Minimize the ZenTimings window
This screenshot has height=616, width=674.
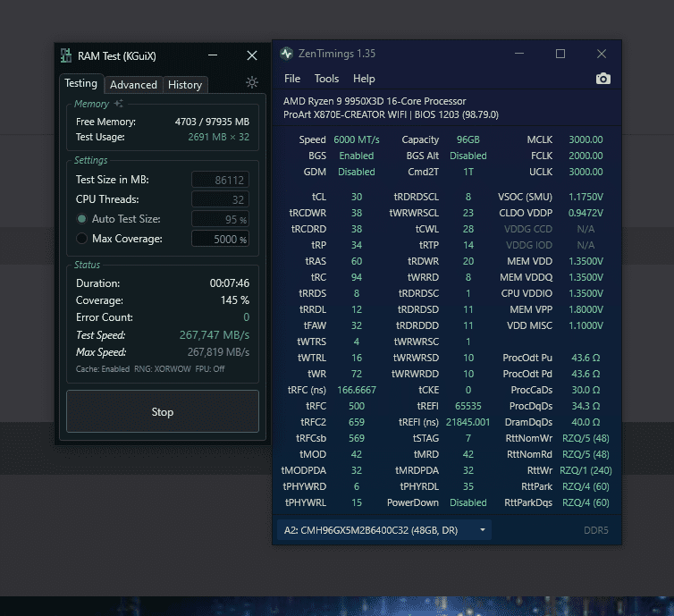coord(519,54)
